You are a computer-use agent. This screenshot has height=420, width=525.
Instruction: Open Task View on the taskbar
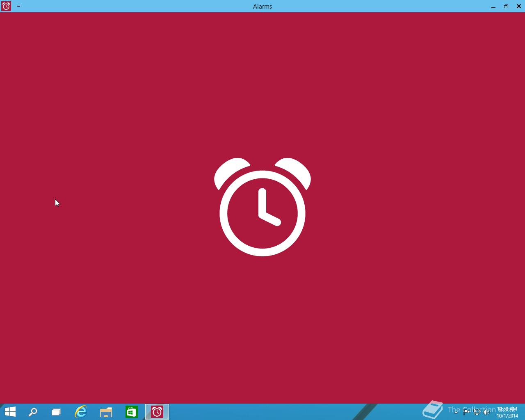point(56,412)
